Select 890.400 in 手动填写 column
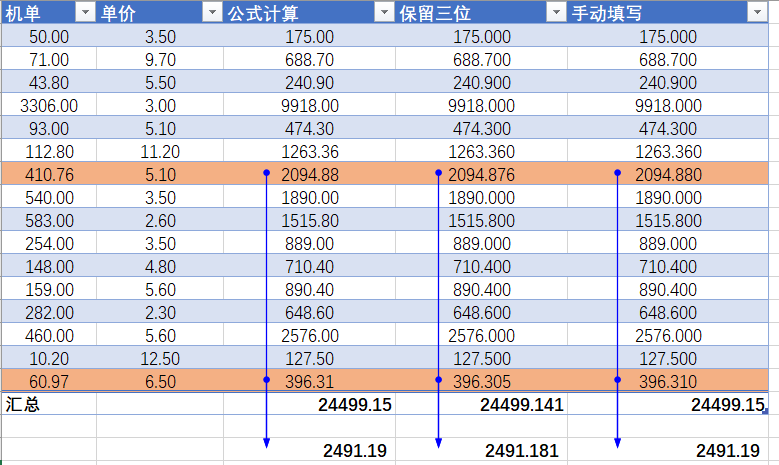Viewport: 779px width, 465px height. [668, 290]
